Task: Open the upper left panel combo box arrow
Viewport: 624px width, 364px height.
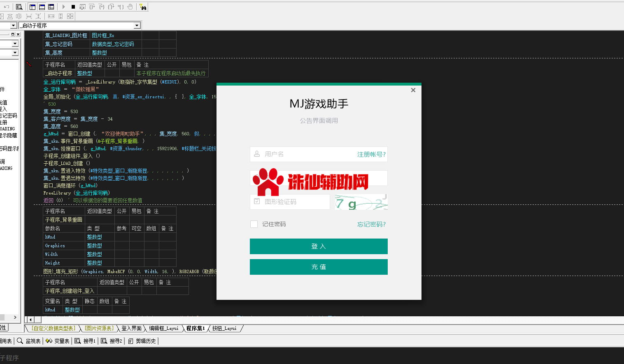Action: [15, 44]
